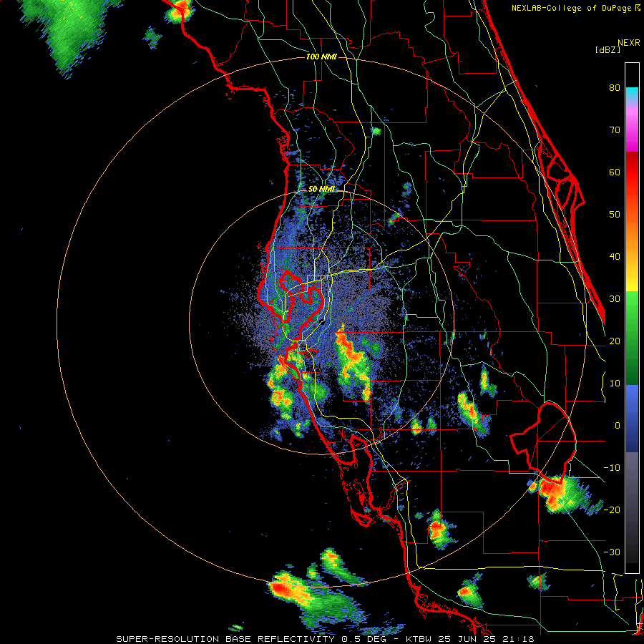
Task: Click the "60" value on the dBZ scale
Action: [615, 172]
